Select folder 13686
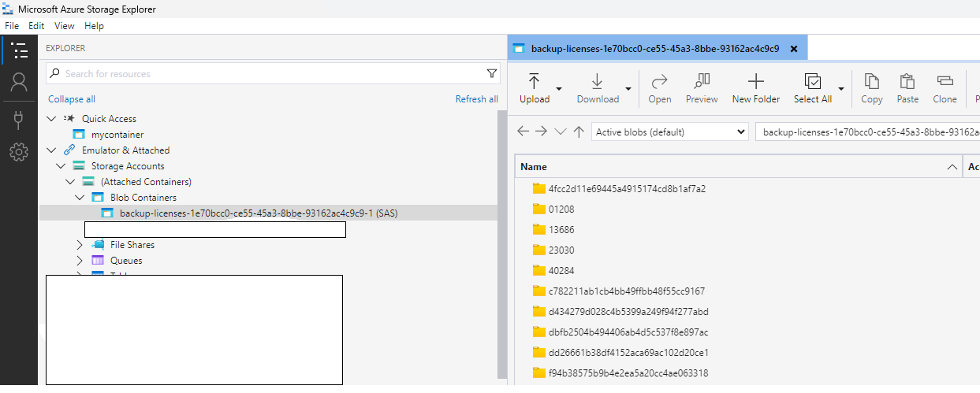Image resolution: width=980 pixels, height=393 pixels. tap(561, 229)
